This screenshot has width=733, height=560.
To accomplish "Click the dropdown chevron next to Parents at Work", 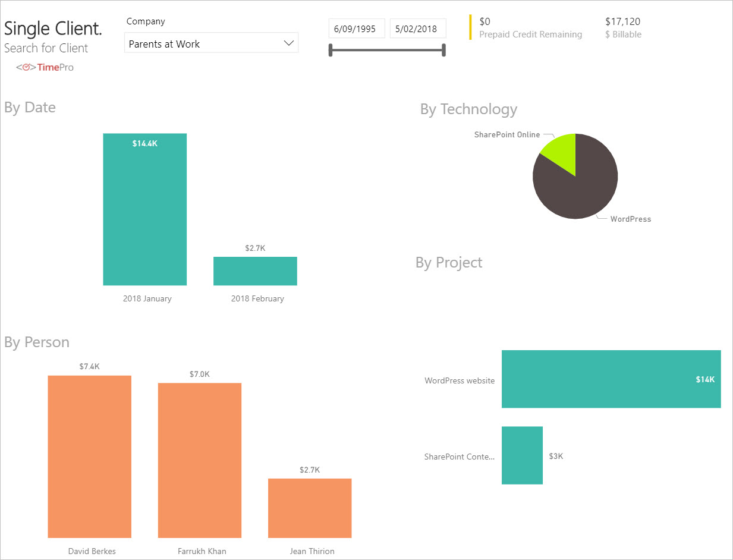I will click(x=289, y=43).
